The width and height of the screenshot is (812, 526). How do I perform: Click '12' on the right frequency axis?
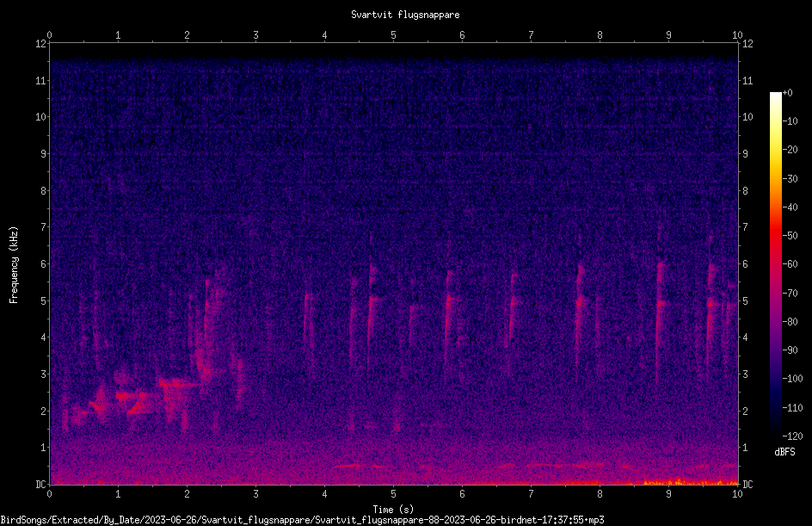[747, 44]
